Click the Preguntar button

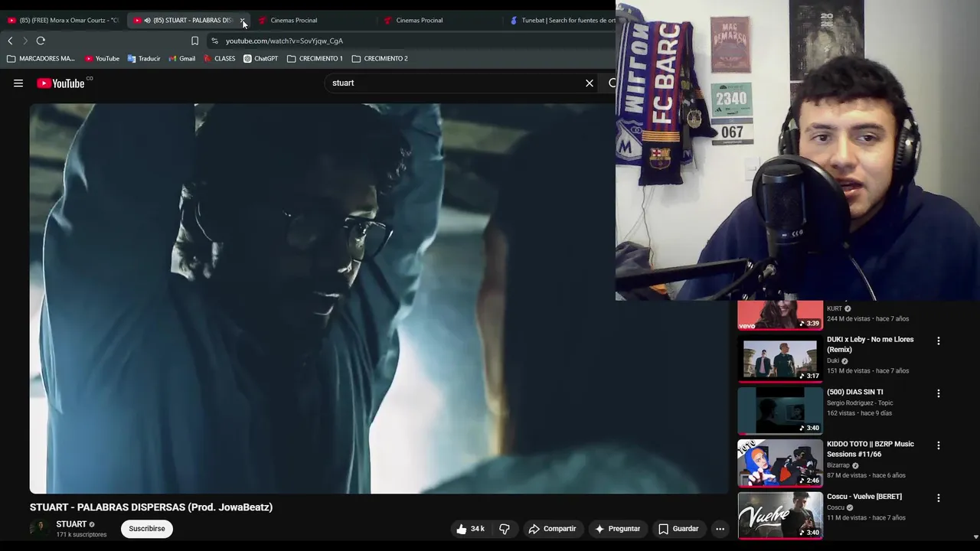click(x=617, y=529)
